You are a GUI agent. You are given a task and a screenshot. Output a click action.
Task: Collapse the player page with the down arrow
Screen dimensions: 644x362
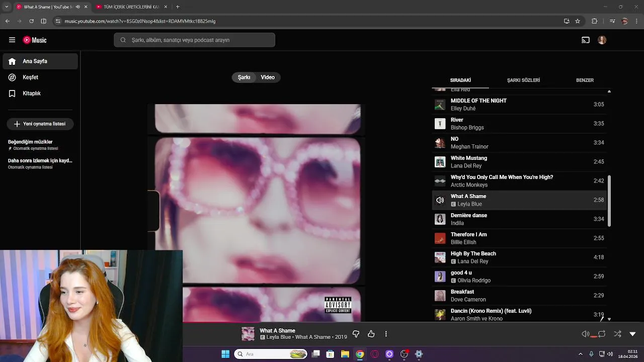click(633, 334)
